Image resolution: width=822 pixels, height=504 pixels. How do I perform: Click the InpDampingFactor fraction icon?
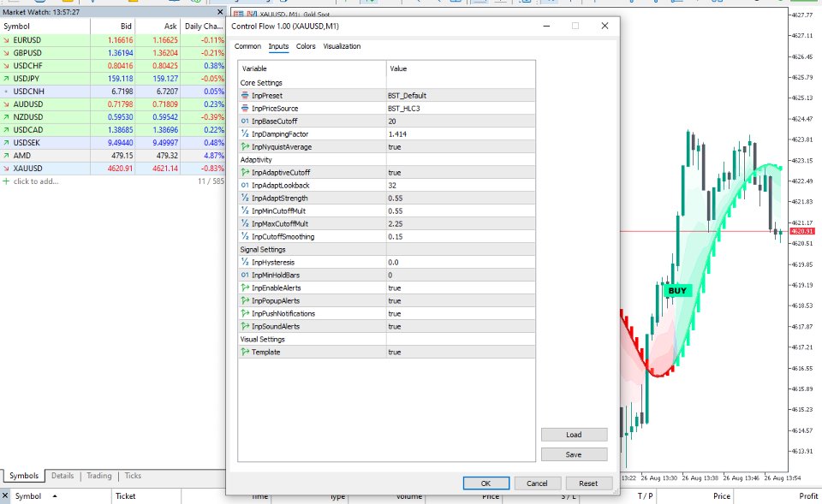[x=245, y=134]
